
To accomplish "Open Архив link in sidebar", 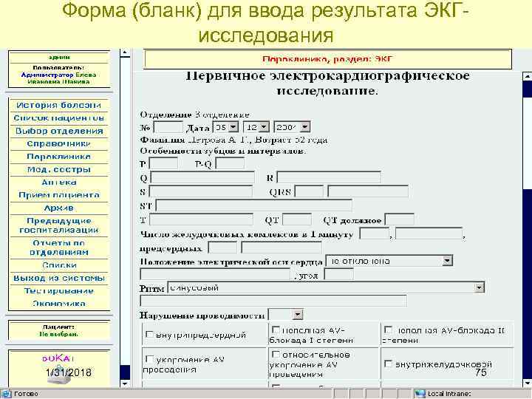I will click(58, 208).
